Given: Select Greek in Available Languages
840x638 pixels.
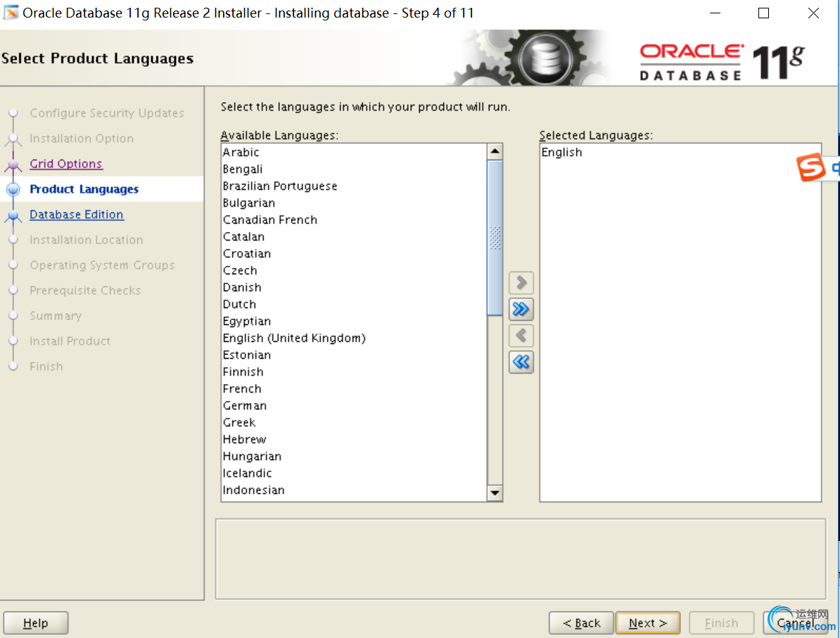Looking at the screenshot, I should 354,423.
